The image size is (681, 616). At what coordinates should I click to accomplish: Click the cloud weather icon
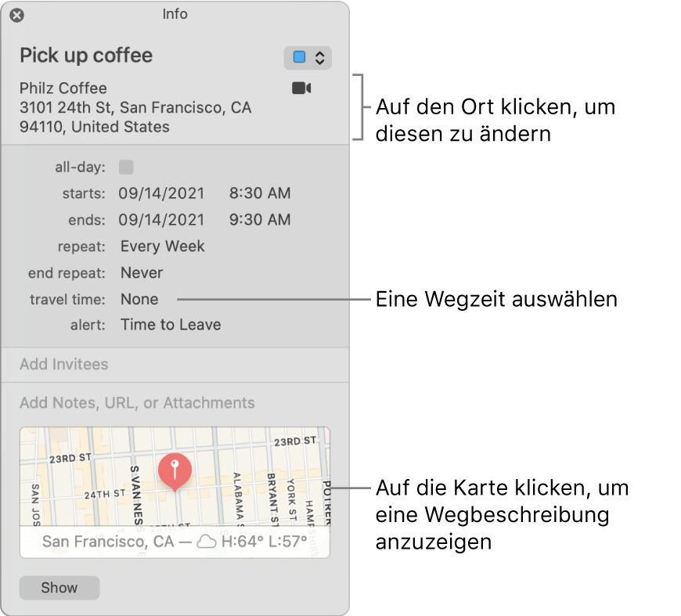pyautogui.click(x=207, y=542)
